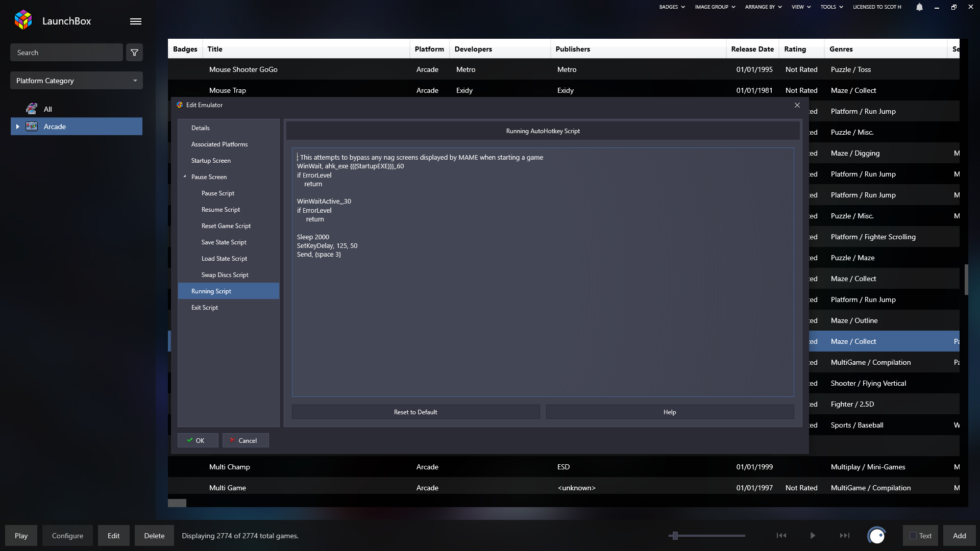Sort by the Title column header

(306, 49)
